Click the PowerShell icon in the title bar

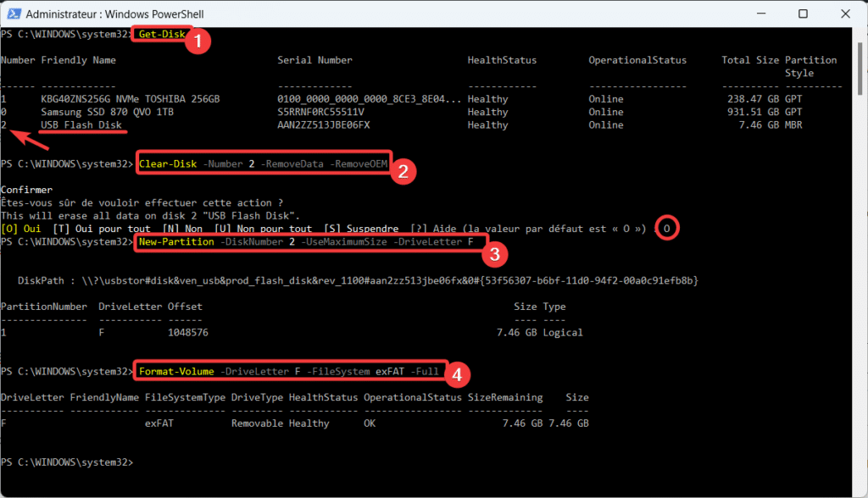[13, 14]
